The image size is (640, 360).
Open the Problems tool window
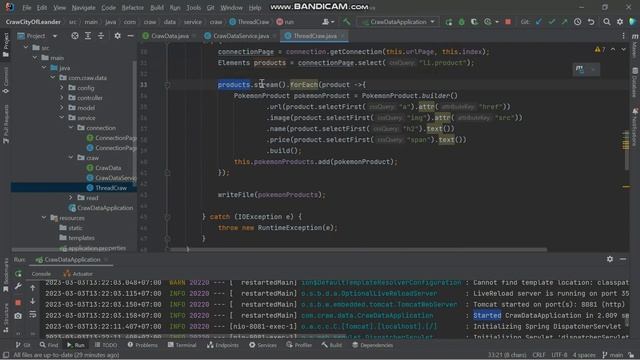pyautogui.click(x=142, y=345)
